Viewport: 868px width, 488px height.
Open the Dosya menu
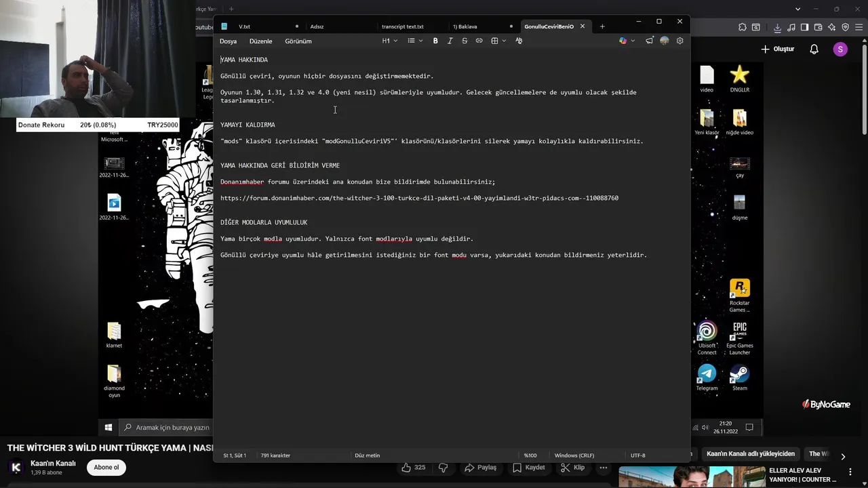point(228,41)
